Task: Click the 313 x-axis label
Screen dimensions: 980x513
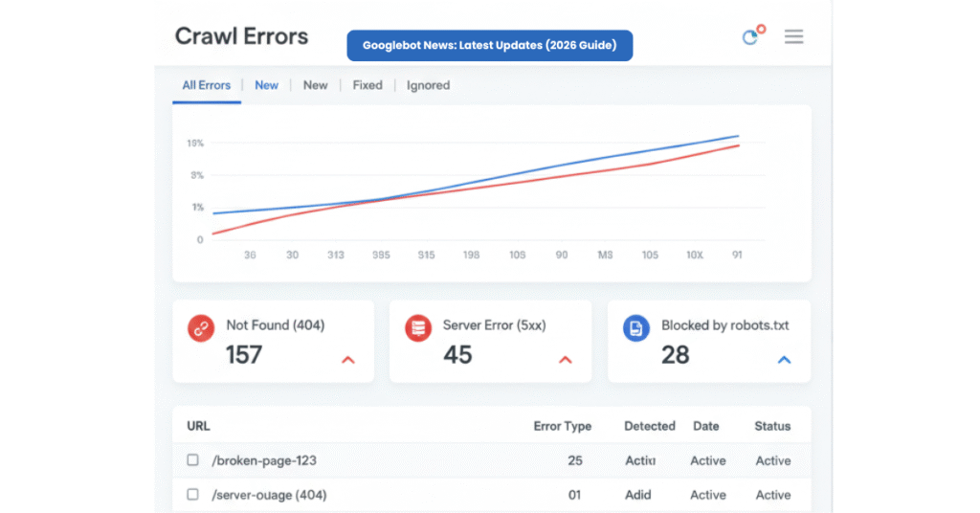Action: [x=336, y=255]
